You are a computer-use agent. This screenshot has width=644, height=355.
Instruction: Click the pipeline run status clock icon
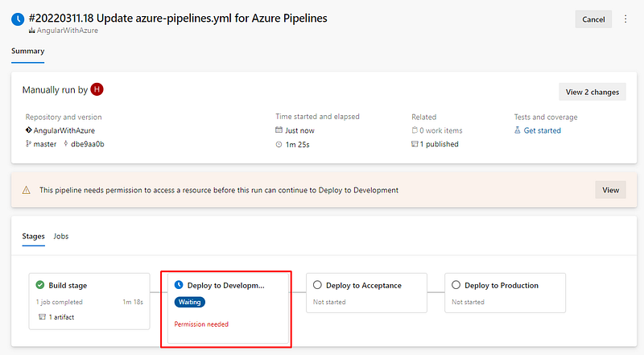coord(18,19)
